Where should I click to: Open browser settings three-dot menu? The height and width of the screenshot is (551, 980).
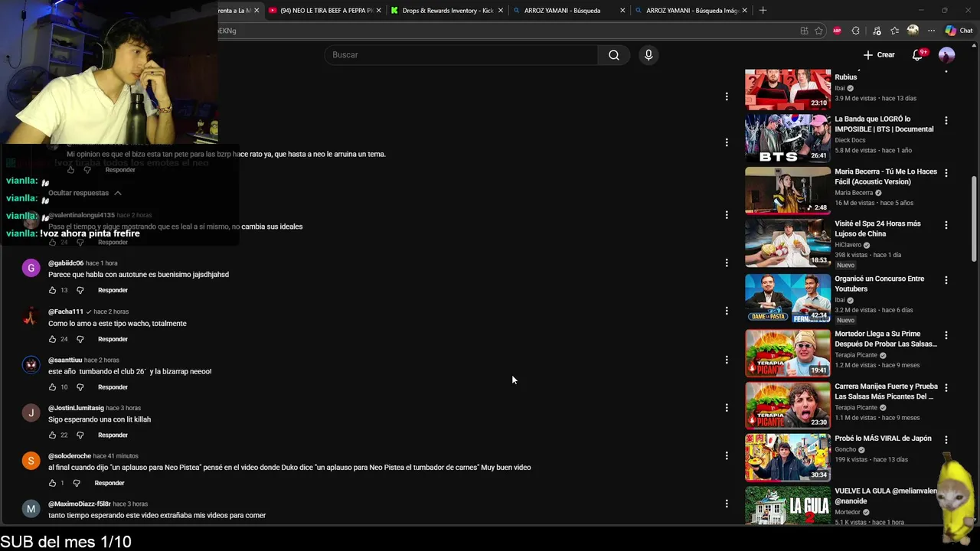931,31
